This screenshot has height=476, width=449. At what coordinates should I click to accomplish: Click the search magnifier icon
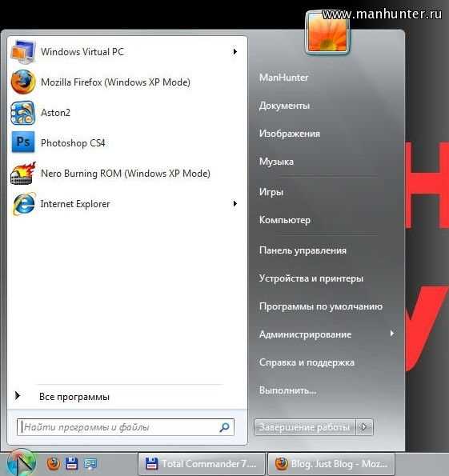click(224, 427)
